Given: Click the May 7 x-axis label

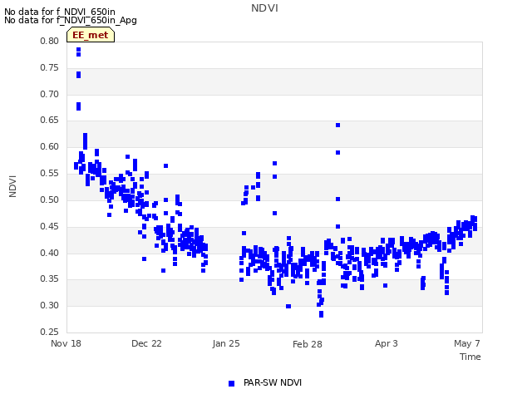Looking at the screenshot, I should 467,343.
